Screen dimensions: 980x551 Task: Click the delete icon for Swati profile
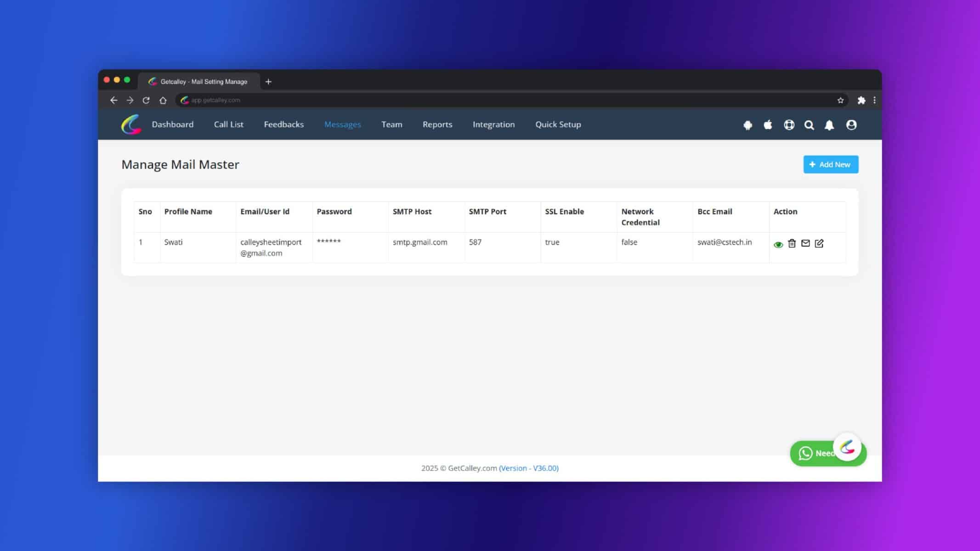point(792,243)
